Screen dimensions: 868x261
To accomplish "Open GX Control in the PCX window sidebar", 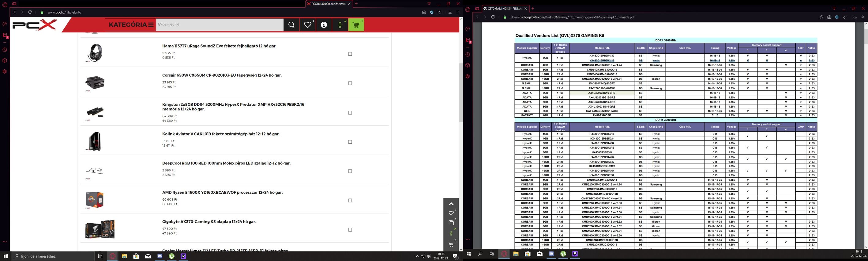I will click(5, 24).
